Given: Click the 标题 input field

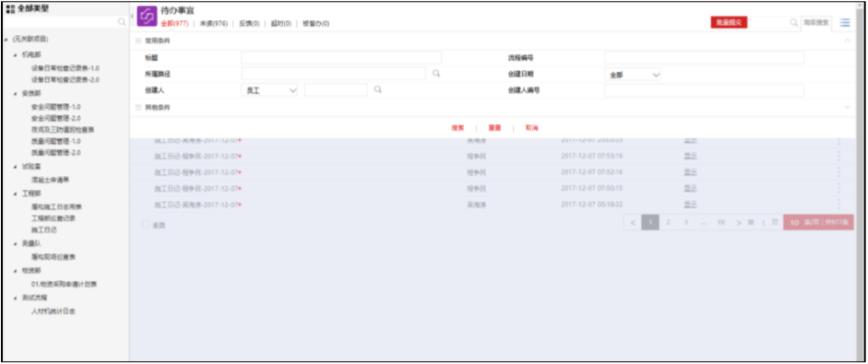Looking at the screenshot, I should click(x=341, y=57).
